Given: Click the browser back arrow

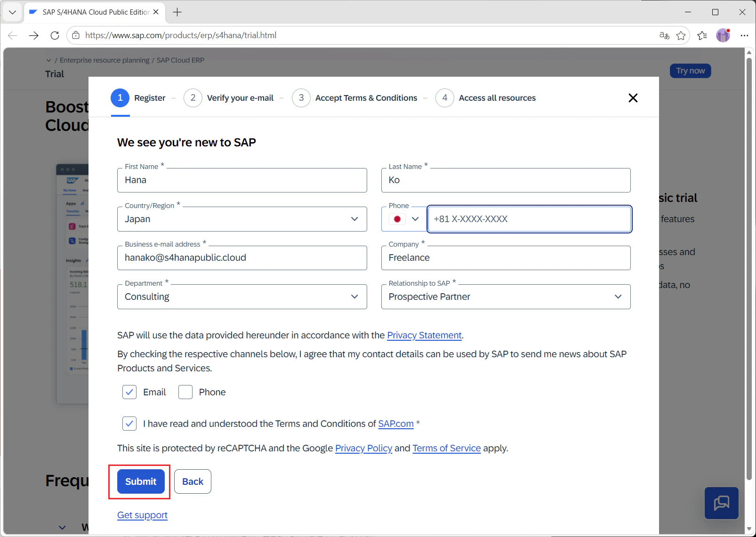Looking at the screenshot, I should (13, 35).
